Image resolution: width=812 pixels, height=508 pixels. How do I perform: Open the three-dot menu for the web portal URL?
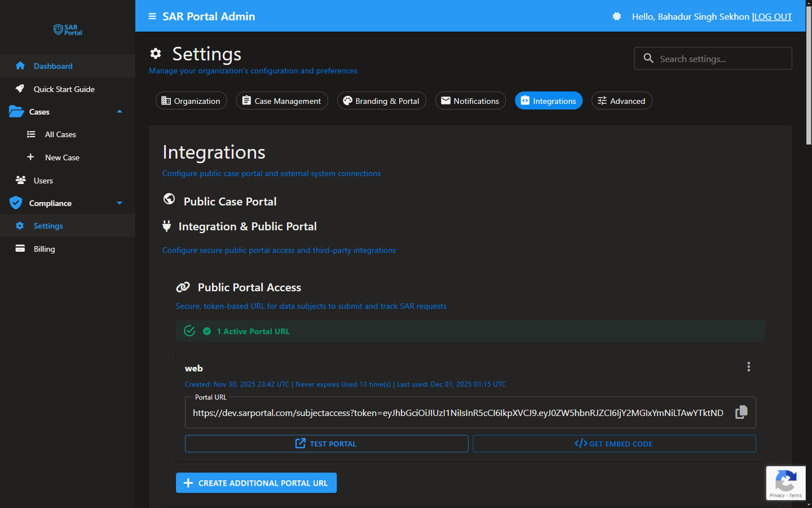748,367
